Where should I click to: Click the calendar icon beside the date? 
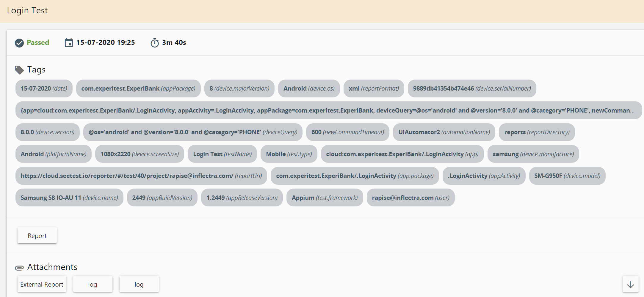pos(69,43)
